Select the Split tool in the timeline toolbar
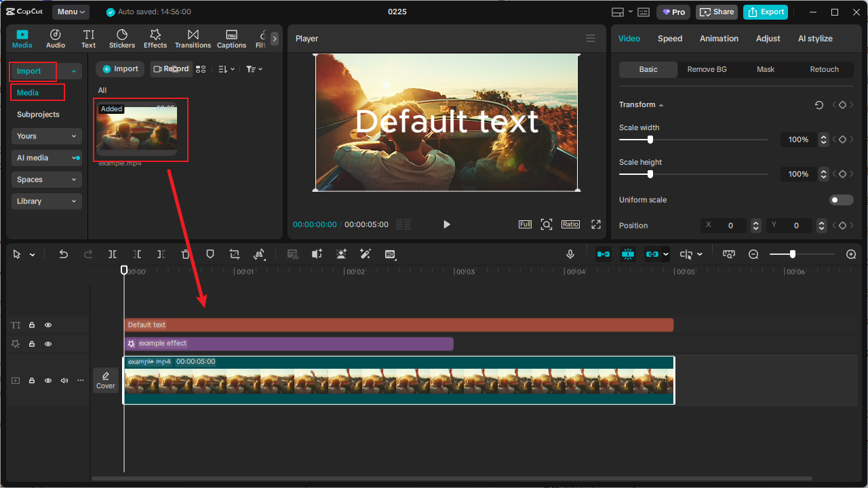868x488 pixels. (x=112, y=254)
